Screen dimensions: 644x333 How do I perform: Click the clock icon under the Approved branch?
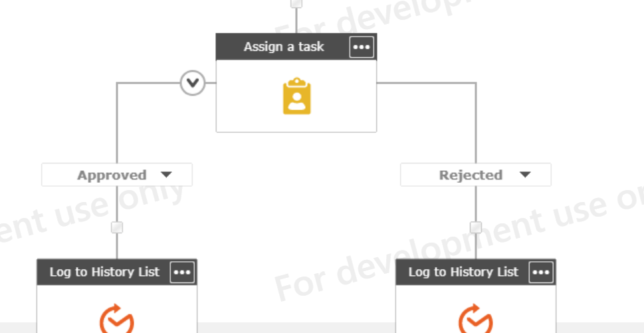click(117, 319)
